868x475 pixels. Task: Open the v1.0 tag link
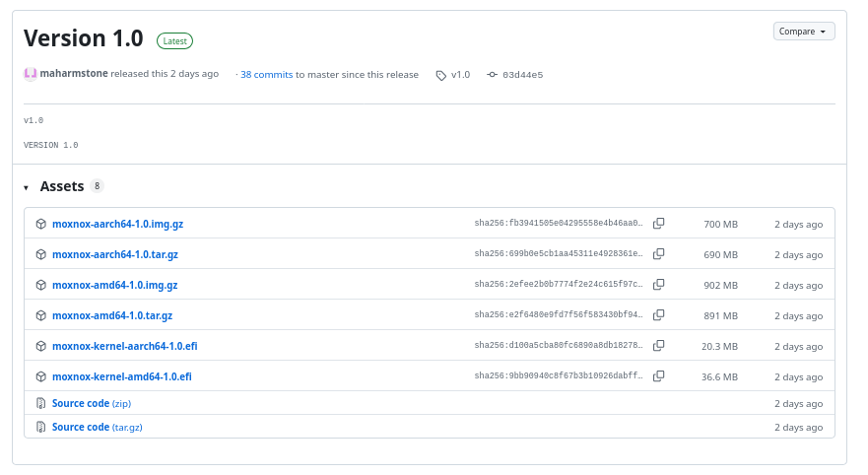(x=460, y=74)
